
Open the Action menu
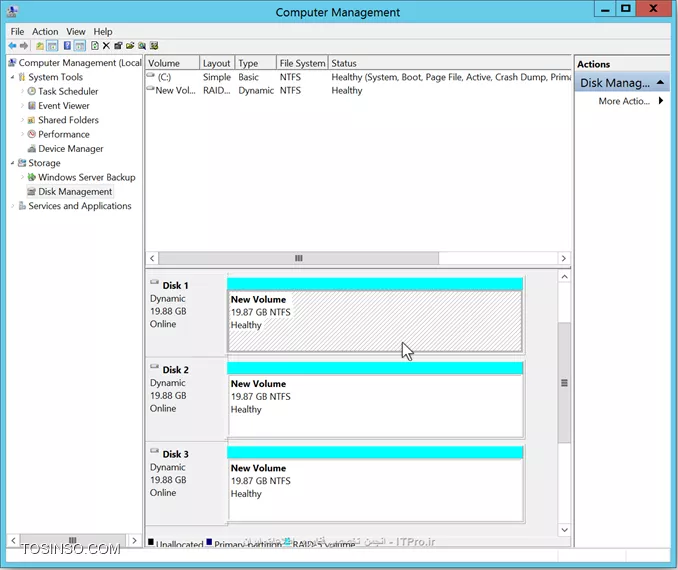(45, 32)
